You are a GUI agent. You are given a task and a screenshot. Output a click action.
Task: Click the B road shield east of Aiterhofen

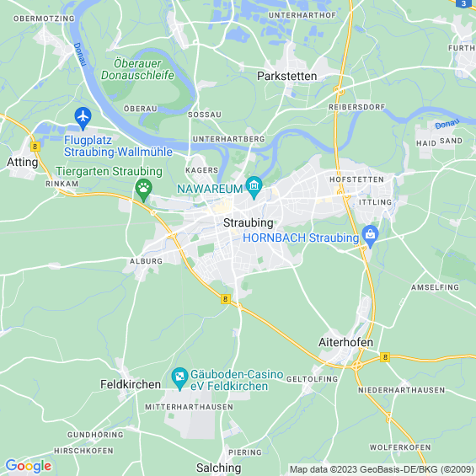(385, 357)
